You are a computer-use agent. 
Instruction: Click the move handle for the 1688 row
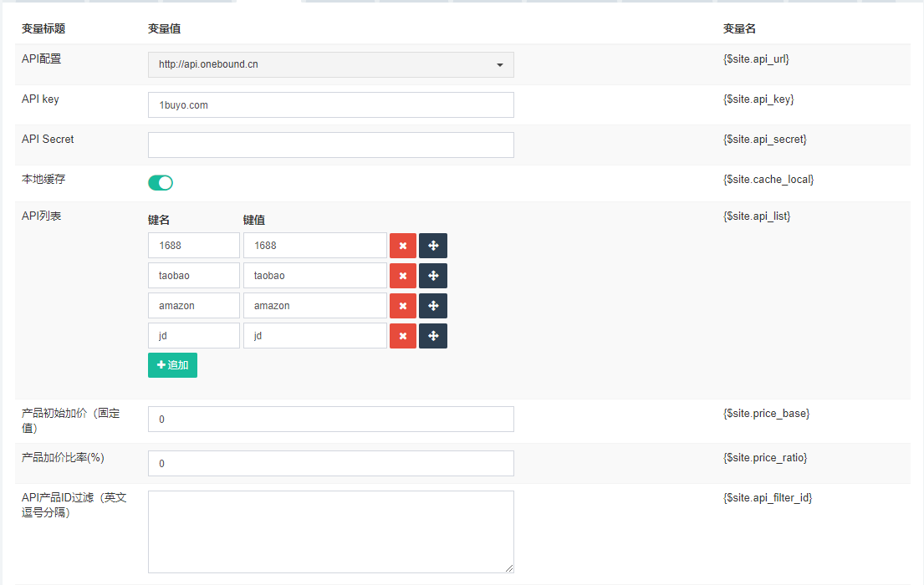pyautogui.click(x=433, y=246)
